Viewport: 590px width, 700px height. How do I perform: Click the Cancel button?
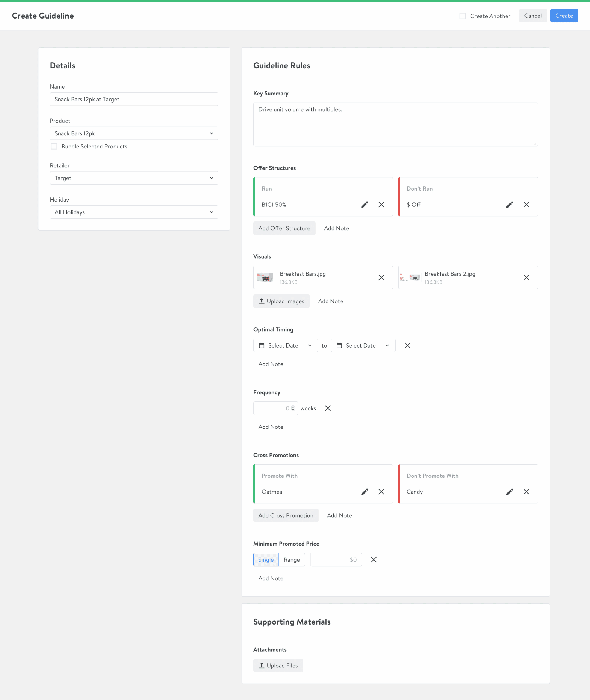[x=533, y=16]
